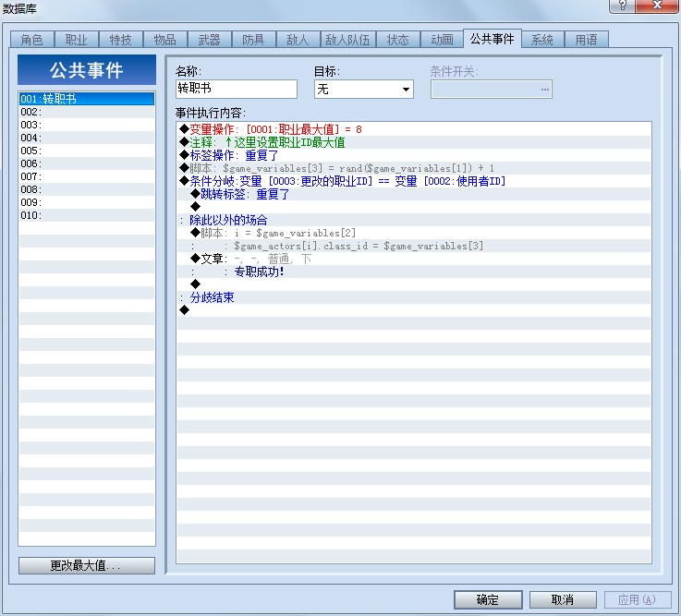
Task: Select empty event slot 008
Action: click(x=87, y=189)
